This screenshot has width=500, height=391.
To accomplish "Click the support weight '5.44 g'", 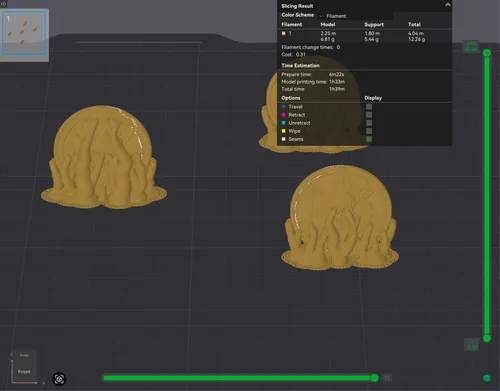I will (x=371, y=39).
